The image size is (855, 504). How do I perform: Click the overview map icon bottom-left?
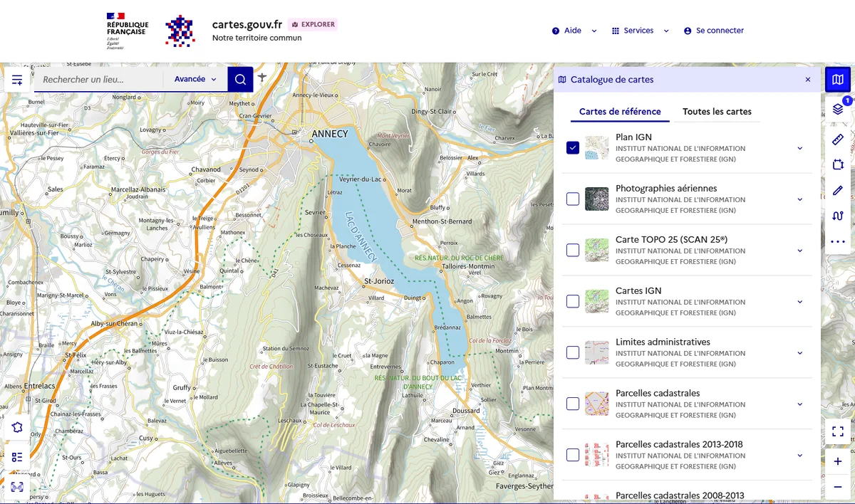pyautogui.click(x=17, y=487)
